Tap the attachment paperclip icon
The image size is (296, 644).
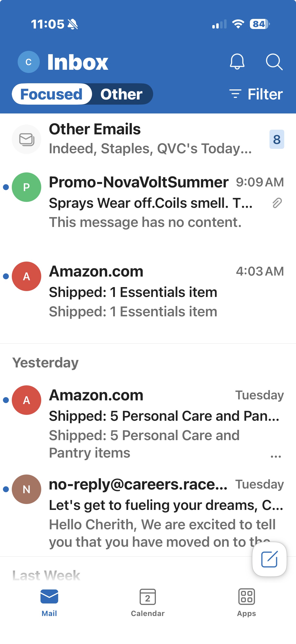point(277,203)
